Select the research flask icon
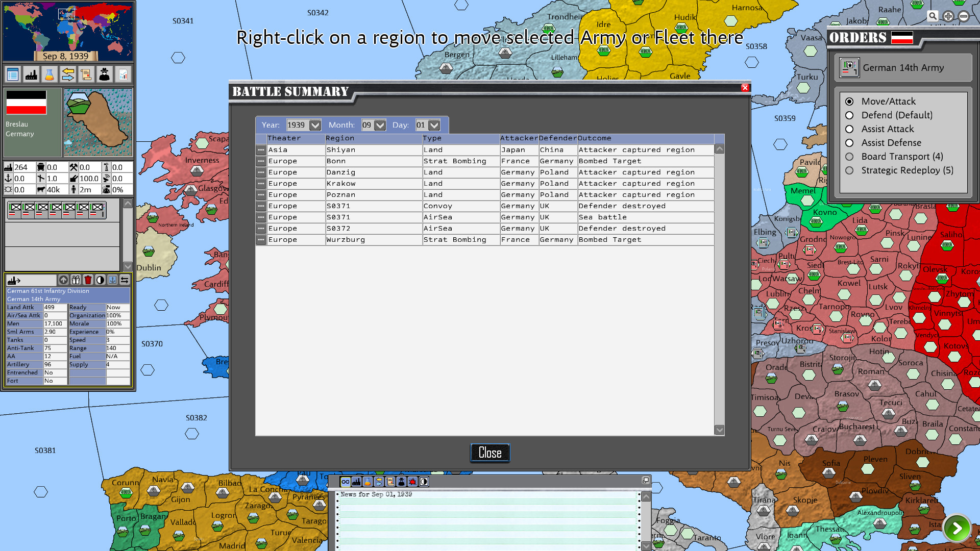Screen dimensions: 980x551 tap(50, 74)
